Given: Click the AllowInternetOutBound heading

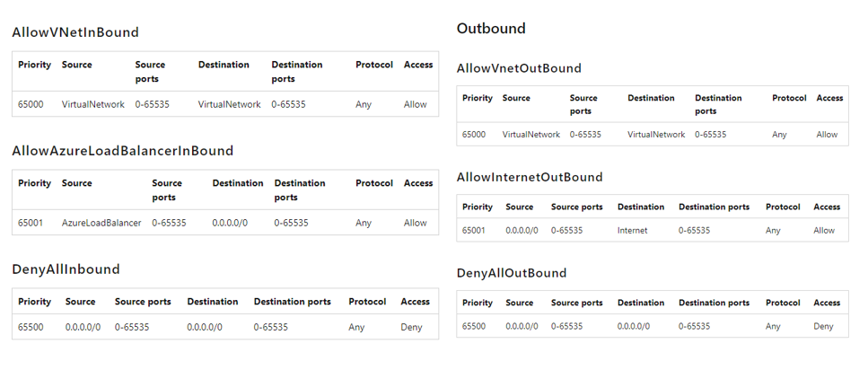Looking at the screenshot, I should click(x=530, y=177).
